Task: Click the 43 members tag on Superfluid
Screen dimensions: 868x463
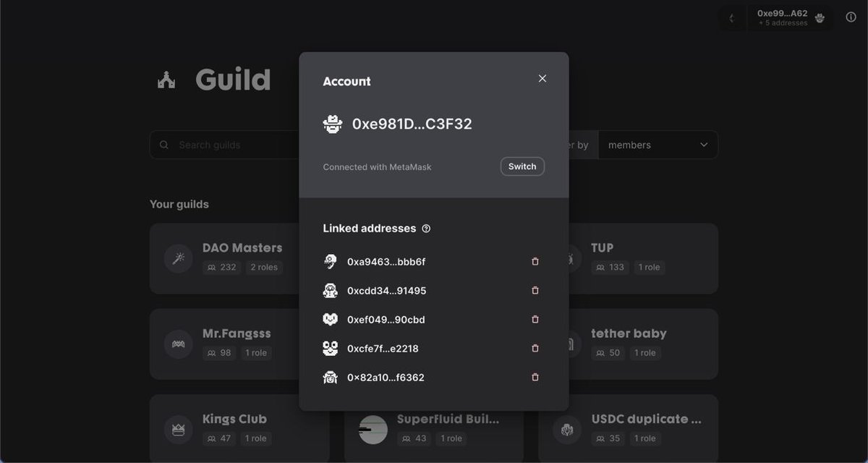Action: click(414, 438)
